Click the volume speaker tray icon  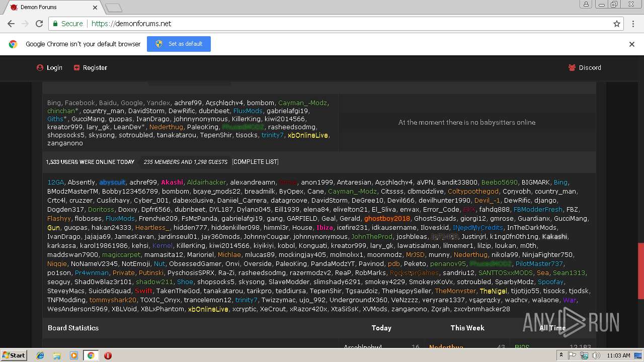click(596, 355)
